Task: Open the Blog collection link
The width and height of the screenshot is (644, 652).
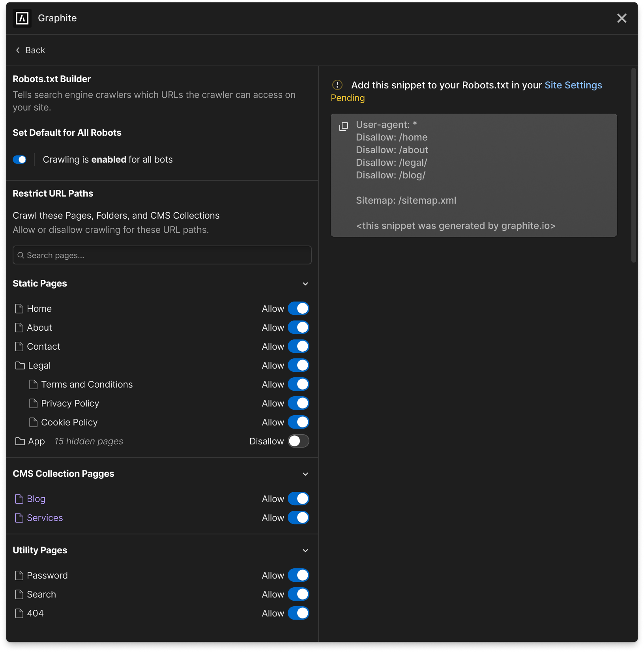Action: tap(36, 499)
